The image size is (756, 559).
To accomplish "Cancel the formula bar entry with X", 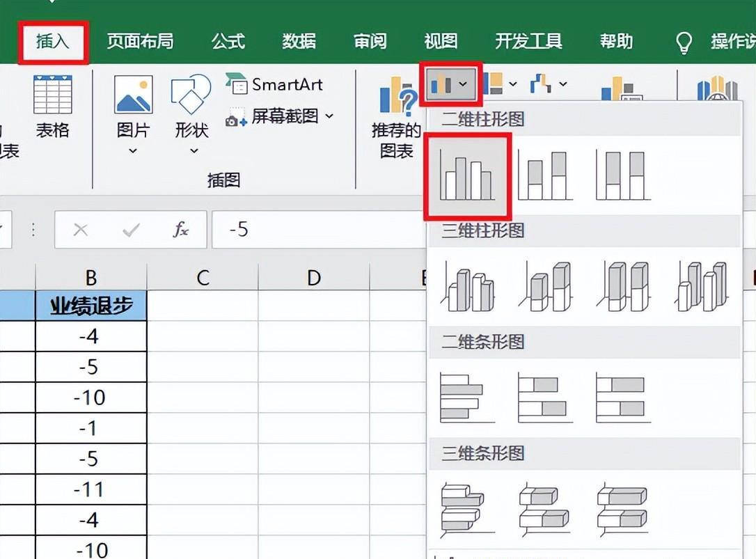I will click(81, 230).
